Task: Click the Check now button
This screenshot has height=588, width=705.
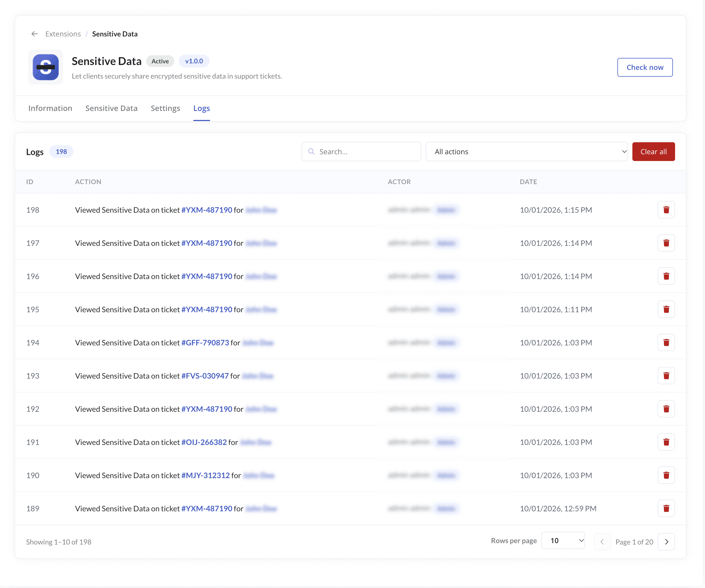Action: [x=645, y=67]
